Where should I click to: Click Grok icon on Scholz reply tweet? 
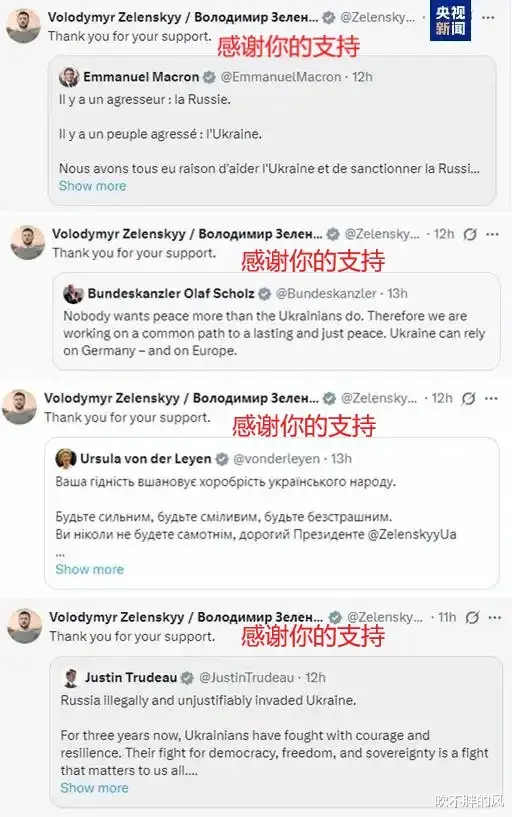[470, 234]
